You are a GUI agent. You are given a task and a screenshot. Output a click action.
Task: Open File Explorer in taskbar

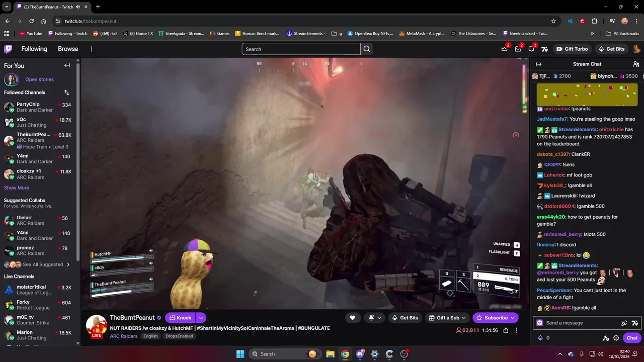click(330, 354)
